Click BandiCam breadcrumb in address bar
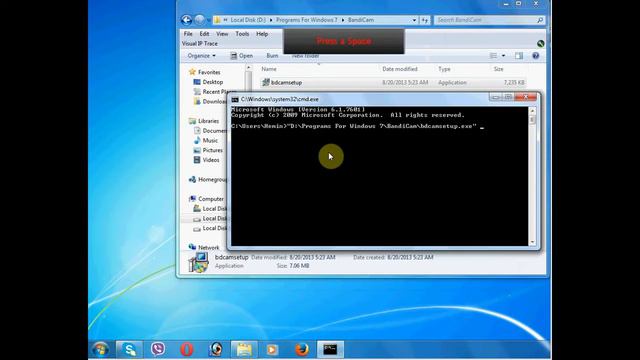This screenshot has width=640, height=360. tap(361, 20)
